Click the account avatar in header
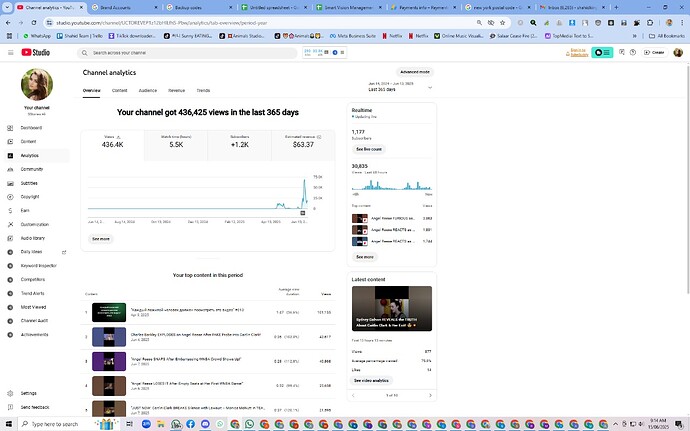This screenshot has width=690, height=431. (x=678, y=52)
